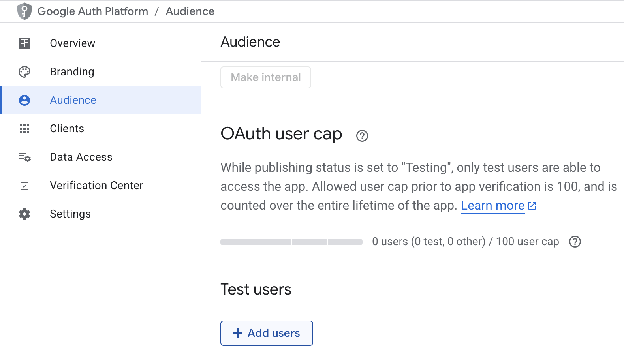Select Audience in the sidebar
Viewport: 624px width, 364px height.
coord(101,100)
